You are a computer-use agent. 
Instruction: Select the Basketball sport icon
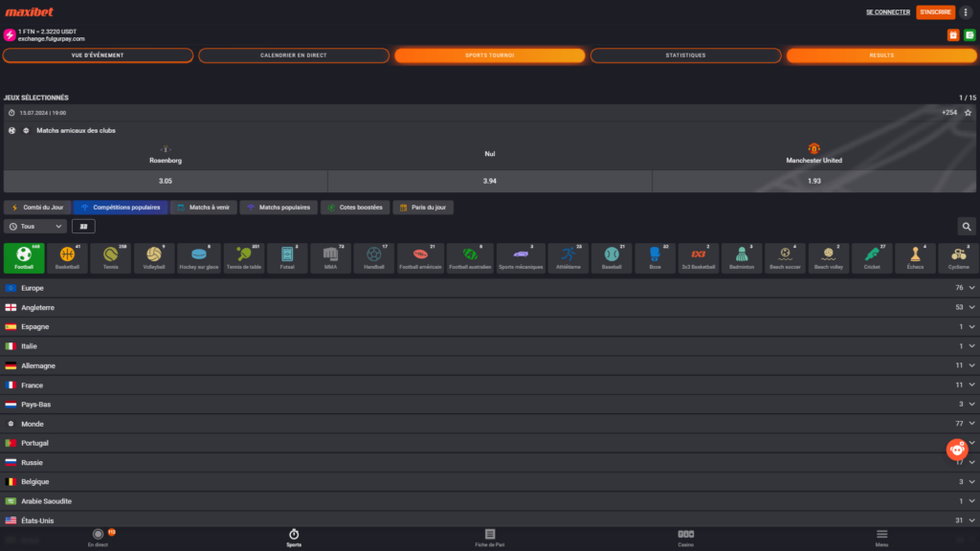click(68, 257)
